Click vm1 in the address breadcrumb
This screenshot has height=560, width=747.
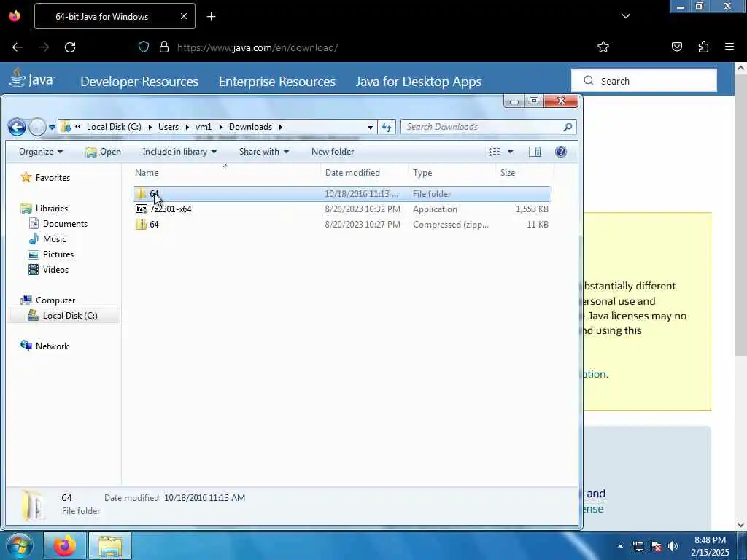pyautogui.click(x=204, y=127)
